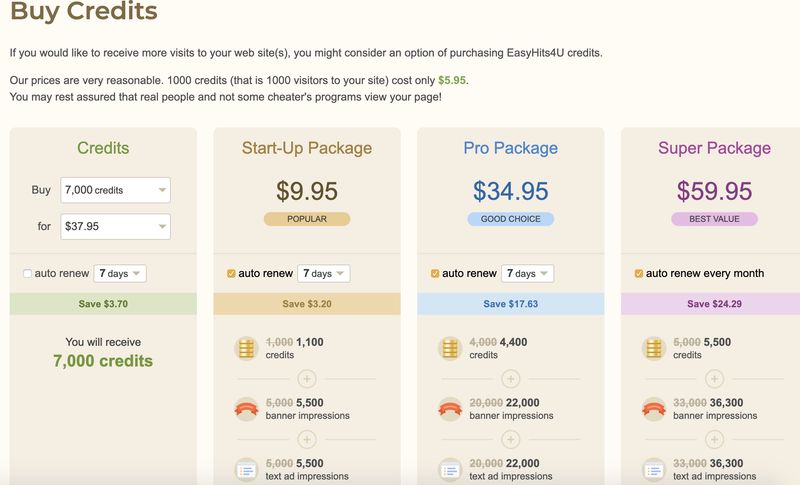Click the BEST VALUE badge under $59.95
The image size is (800, 485).
(714, 219)
